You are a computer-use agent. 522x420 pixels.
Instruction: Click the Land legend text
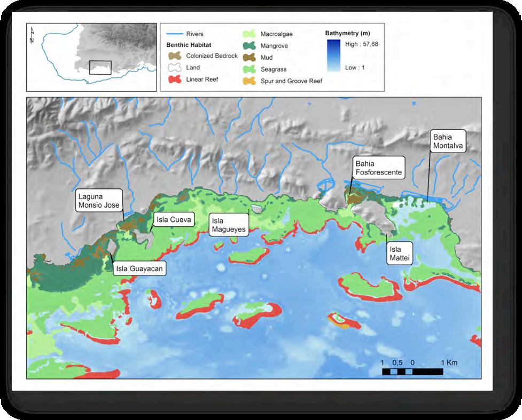coord(193,67)
